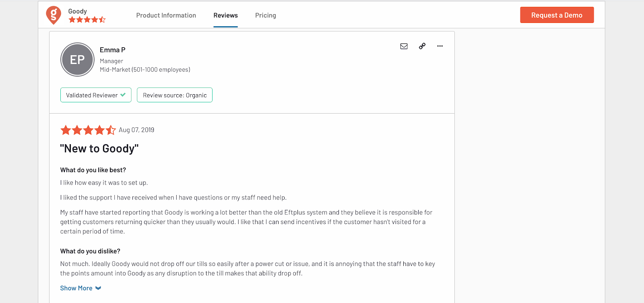
Task: Click the review title "New to Goody"
Action: 99,149
